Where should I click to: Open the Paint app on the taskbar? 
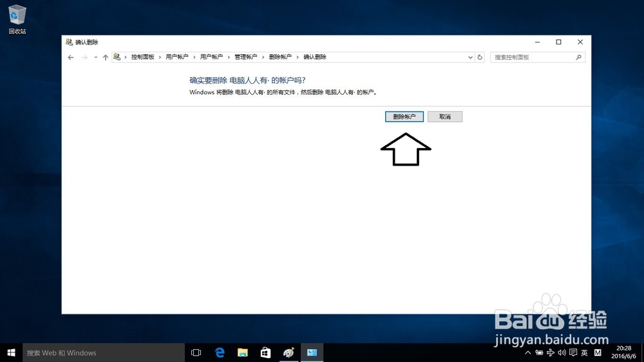coord(289,352)
